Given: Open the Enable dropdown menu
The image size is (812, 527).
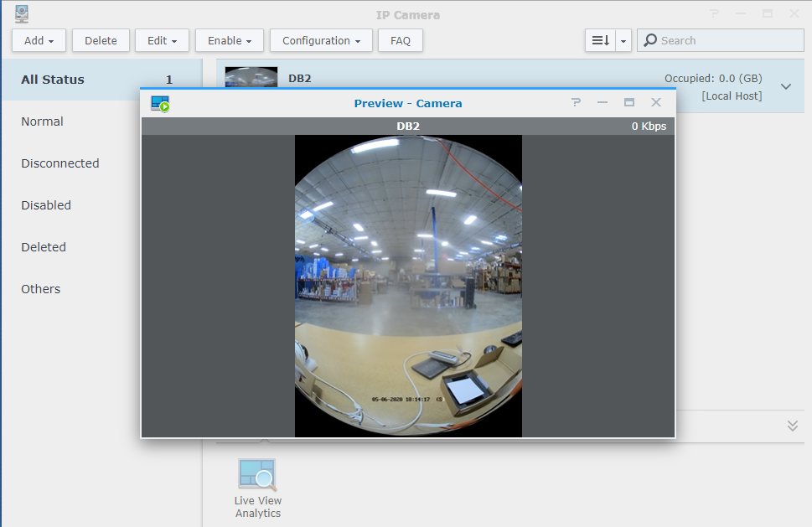Looking at the screenshot, I should pos(230,40).
